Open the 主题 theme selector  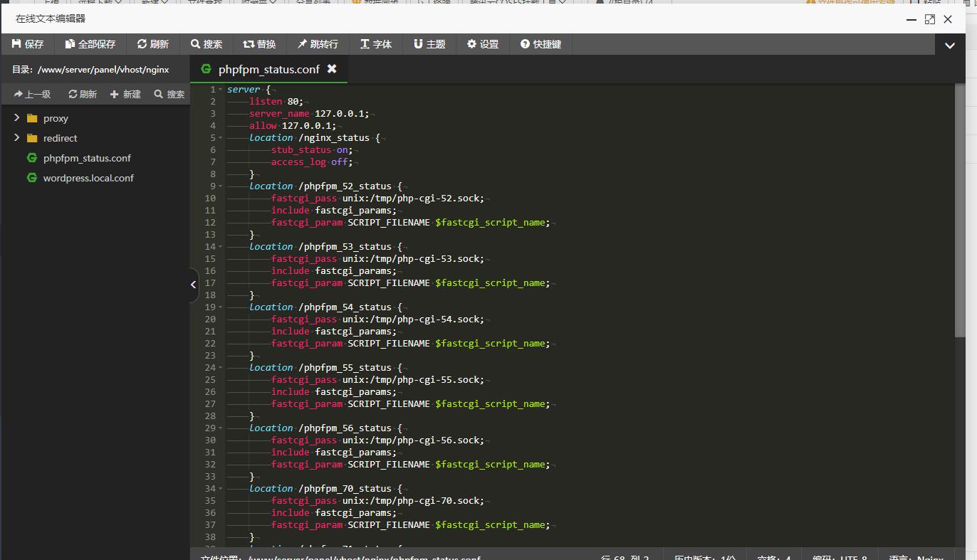pos(429,44)
